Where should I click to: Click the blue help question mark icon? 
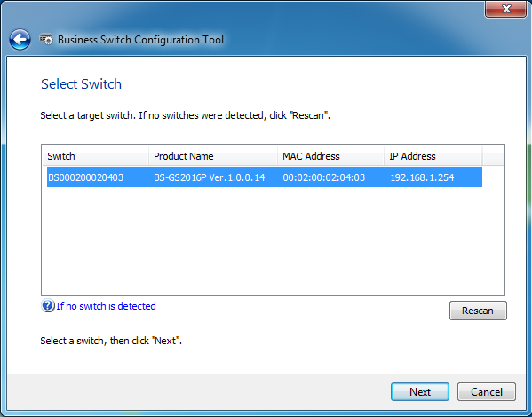tap(48, 306)
